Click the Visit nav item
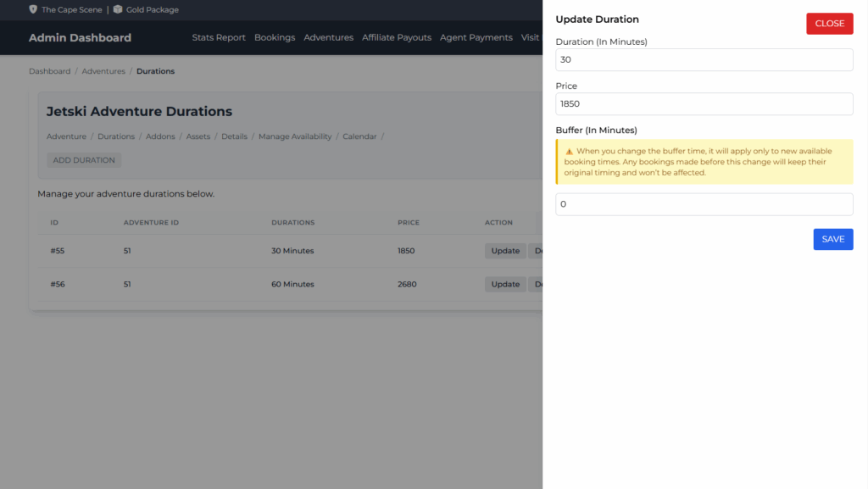The image size is (868, 489). click(x=530, y=37)
